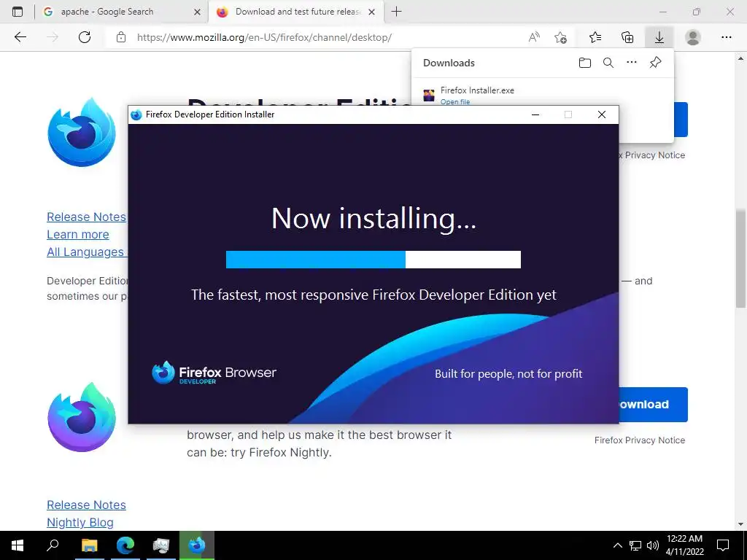Click Nightly Download button
Viewport: 747px width, 560px height.
pos(653,404)
